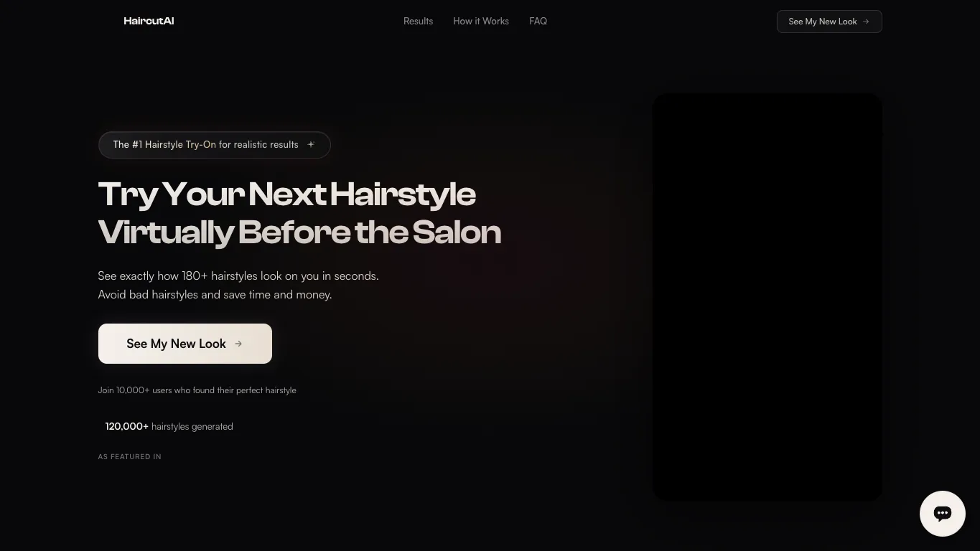Click the HaircutAI logo
980x551 pixels.
(x=149, y=21)
